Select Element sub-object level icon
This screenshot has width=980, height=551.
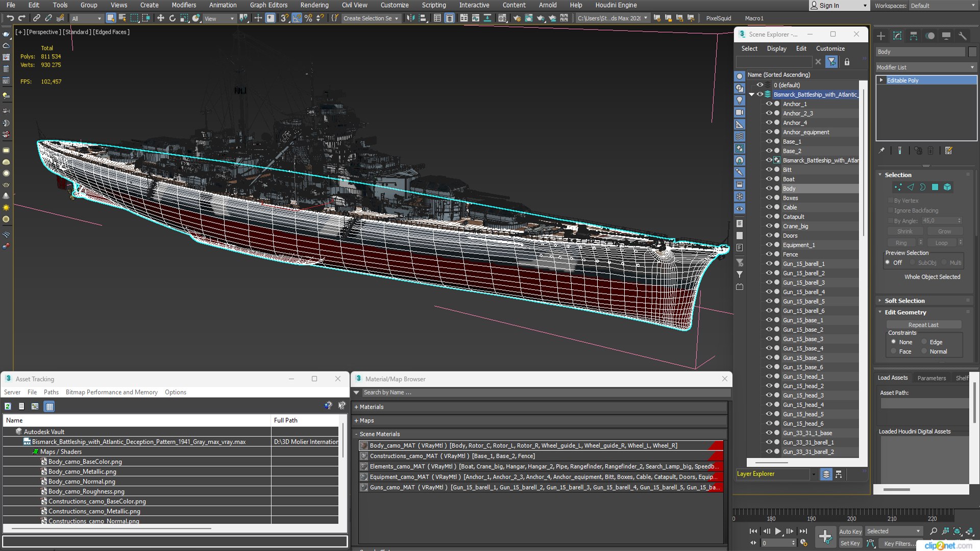947,187
